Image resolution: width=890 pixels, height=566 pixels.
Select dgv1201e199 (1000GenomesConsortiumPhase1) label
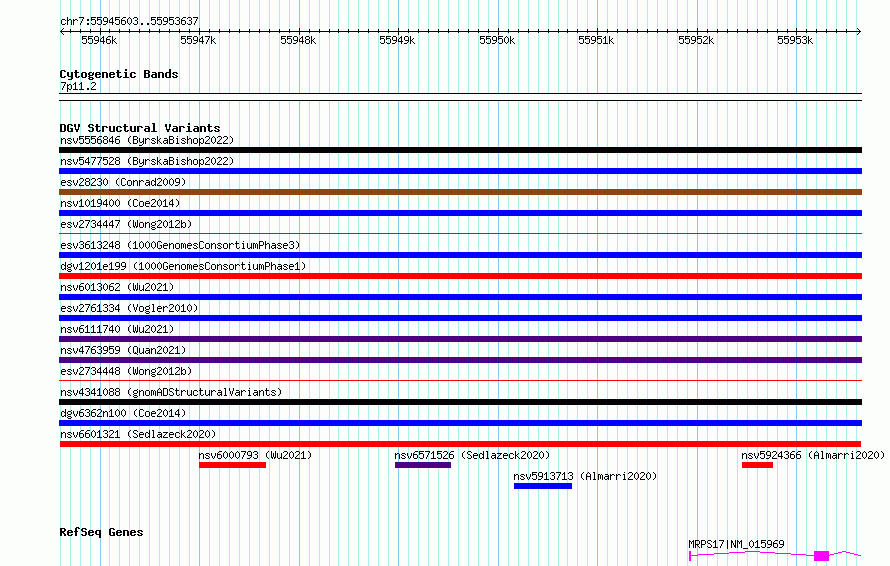[x=183, y=266]
